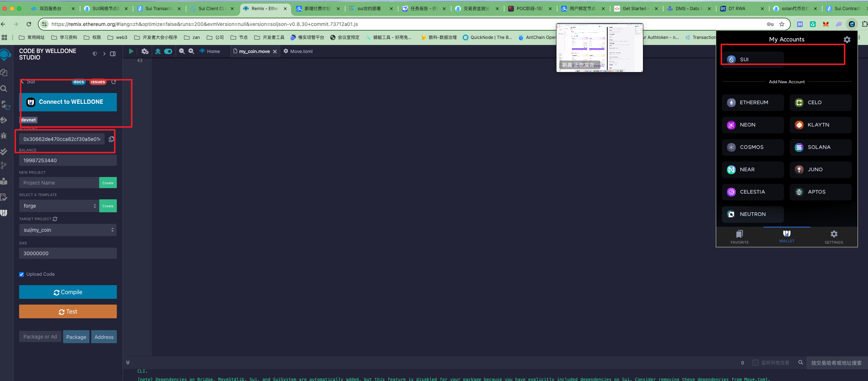Go back from Sui chain selection

point(22,81)
